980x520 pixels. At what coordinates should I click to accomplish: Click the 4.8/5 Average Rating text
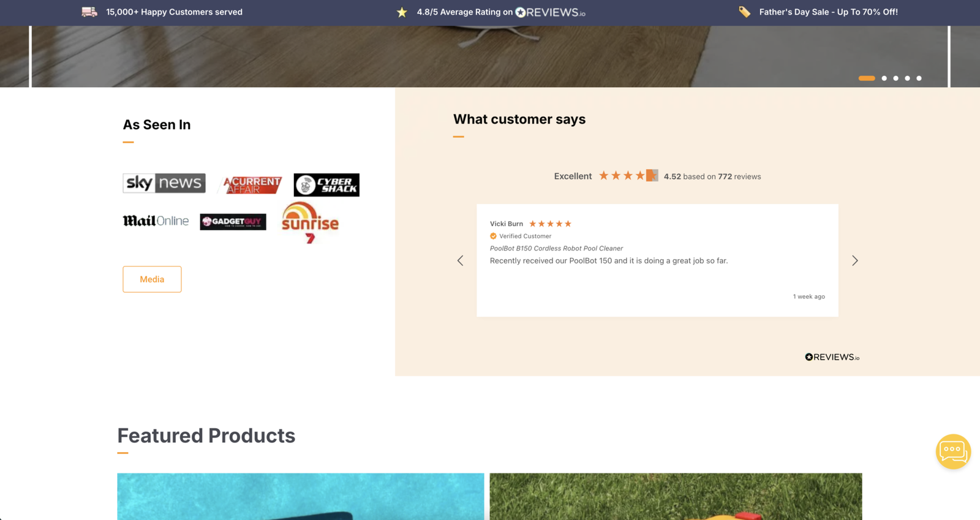point(464,12)
